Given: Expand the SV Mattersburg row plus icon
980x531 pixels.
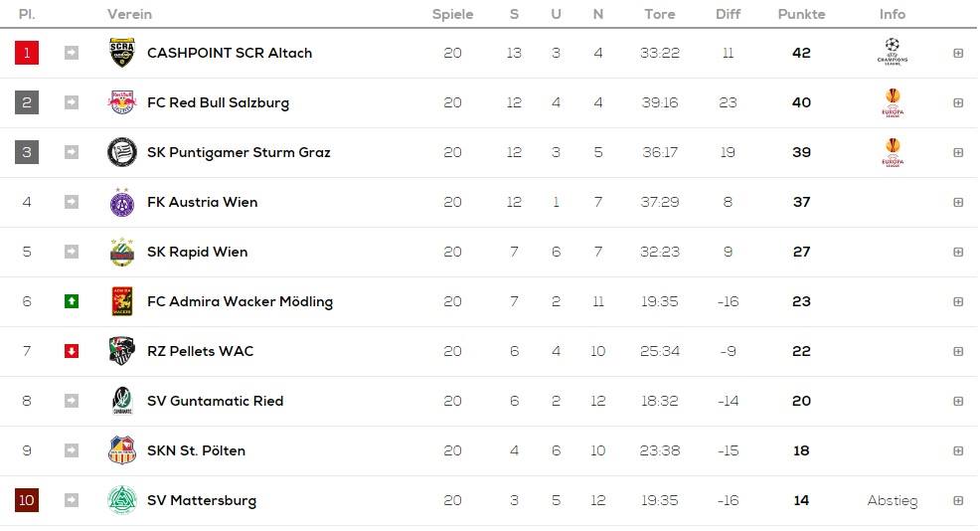Looking at the screenshot, I should point(958,500).
